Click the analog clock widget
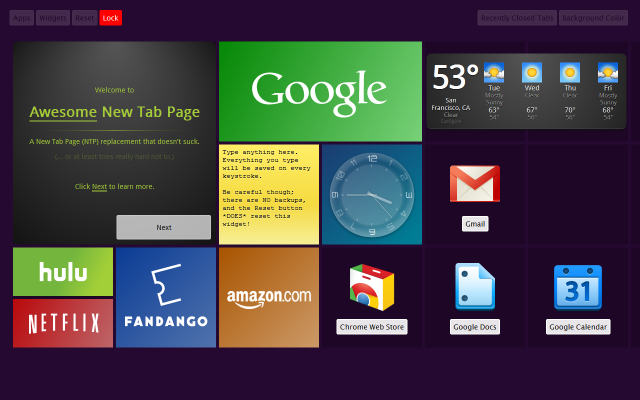Screen dimensions: 640x400 (372, 194)
